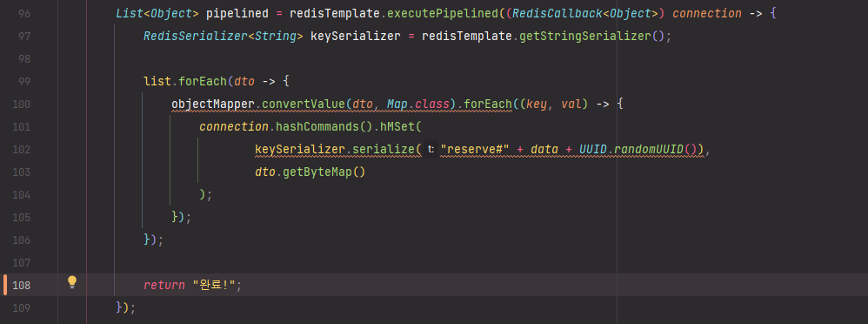Click the "val" lambda parameter
The height and width of the screenshot is (324, 868).
[x=571, y=105]
